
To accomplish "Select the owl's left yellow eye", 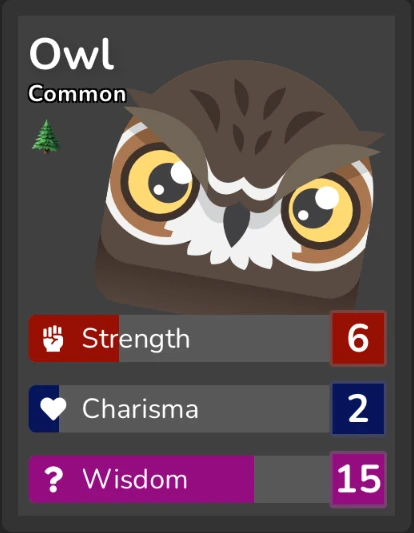I will pos(160,182).
